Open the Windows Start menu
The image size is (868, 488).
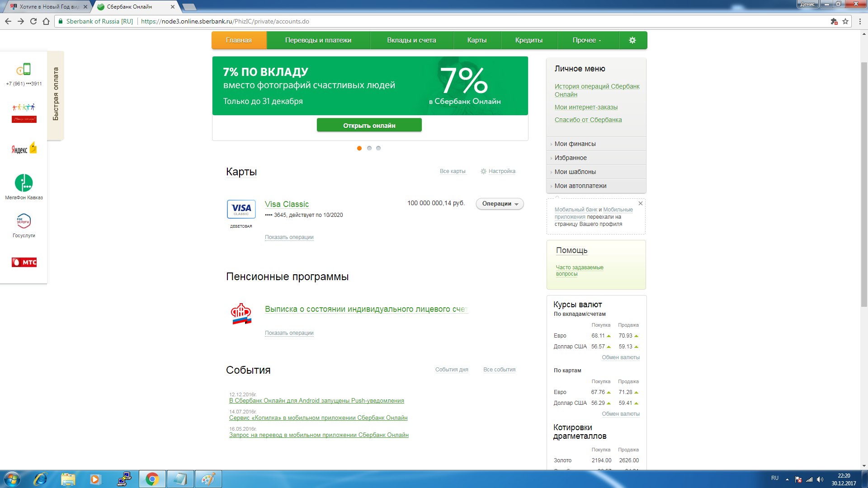(x=12, y=479)
